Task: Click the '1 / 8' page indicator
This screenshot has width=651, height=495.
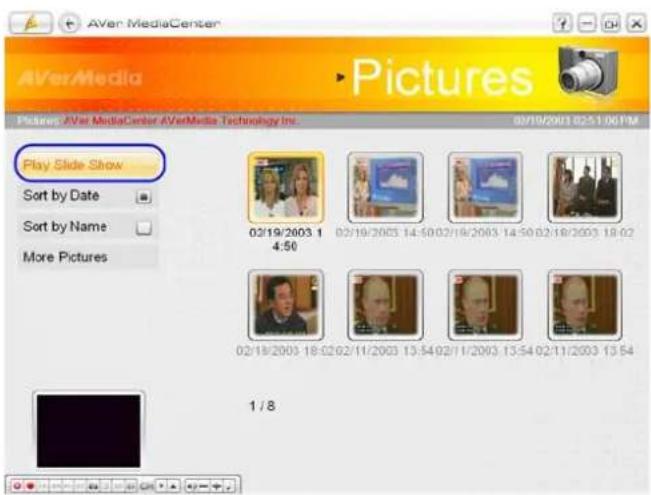Action: (262, 406)
